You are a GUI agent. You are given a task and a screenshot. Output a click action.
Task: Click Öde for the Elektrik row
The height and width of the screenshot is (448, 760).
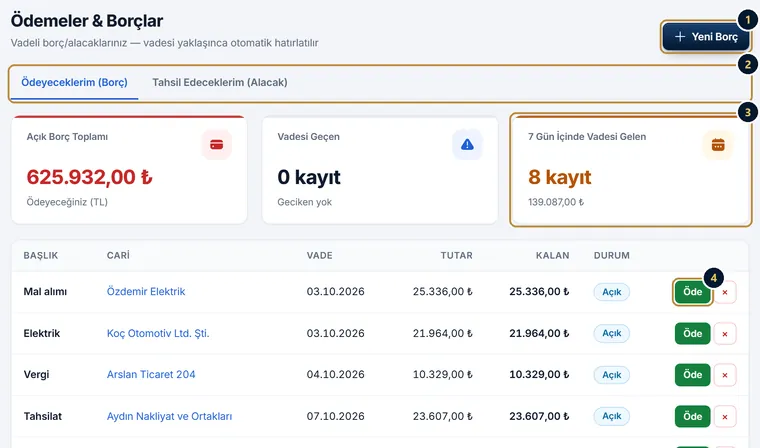click(693, 334)
